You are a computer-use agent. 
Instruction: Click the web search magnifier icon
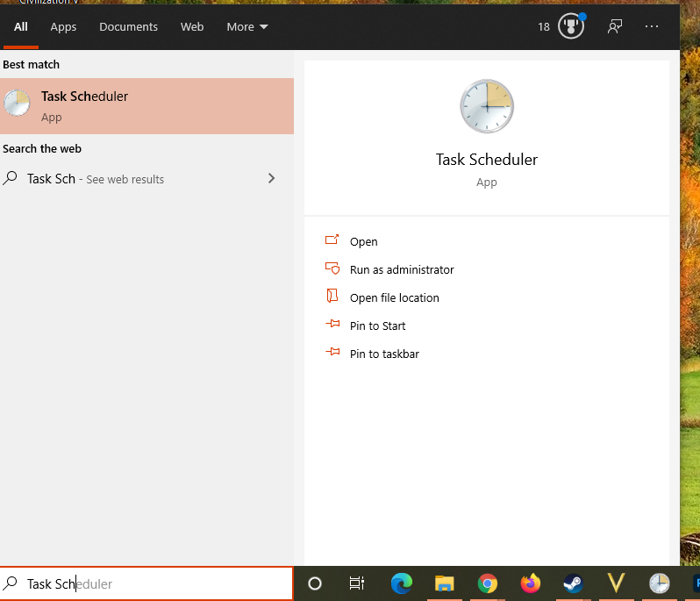coord(11,178)
